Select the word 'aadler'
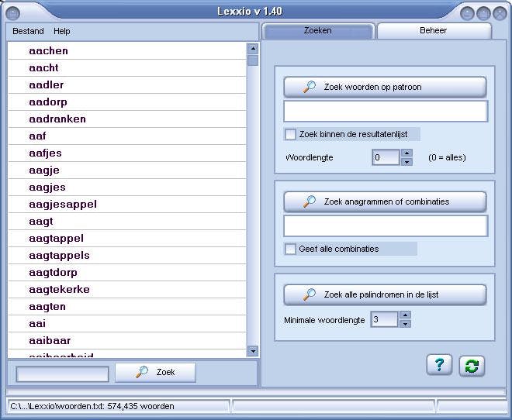Viewport: 512px width, 420px height. 127,84
